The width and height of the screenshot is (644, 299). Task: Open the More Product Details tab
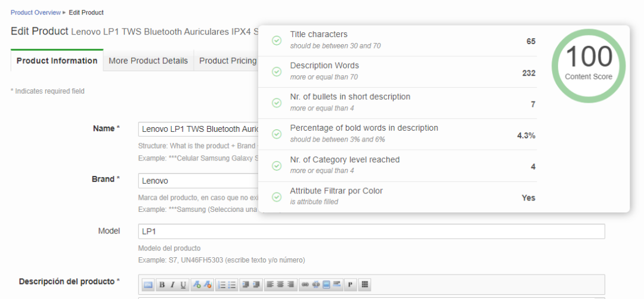coord(148,61)
